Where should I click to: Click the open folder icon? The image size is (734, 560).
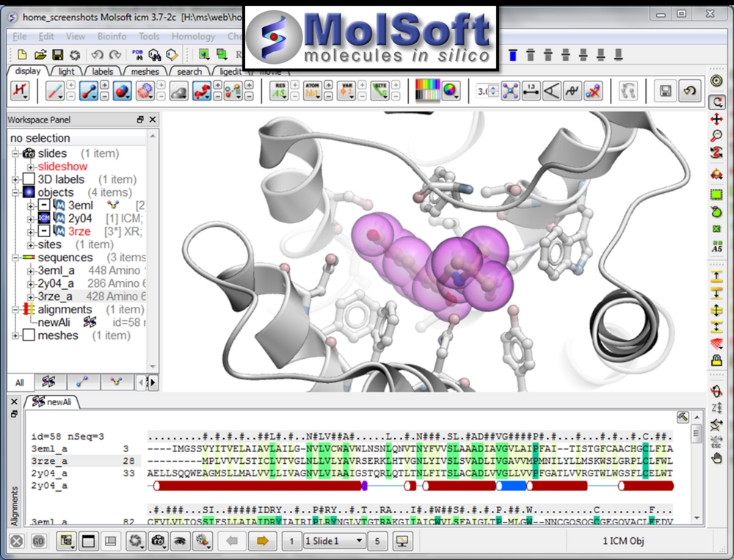(x=40, y=54)
